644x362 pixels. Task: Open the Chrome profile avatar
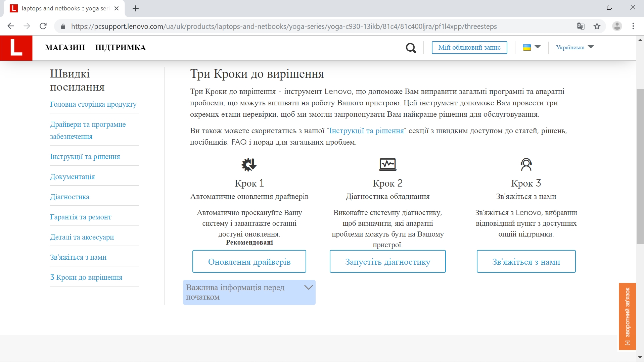click(x=617, y=26)
